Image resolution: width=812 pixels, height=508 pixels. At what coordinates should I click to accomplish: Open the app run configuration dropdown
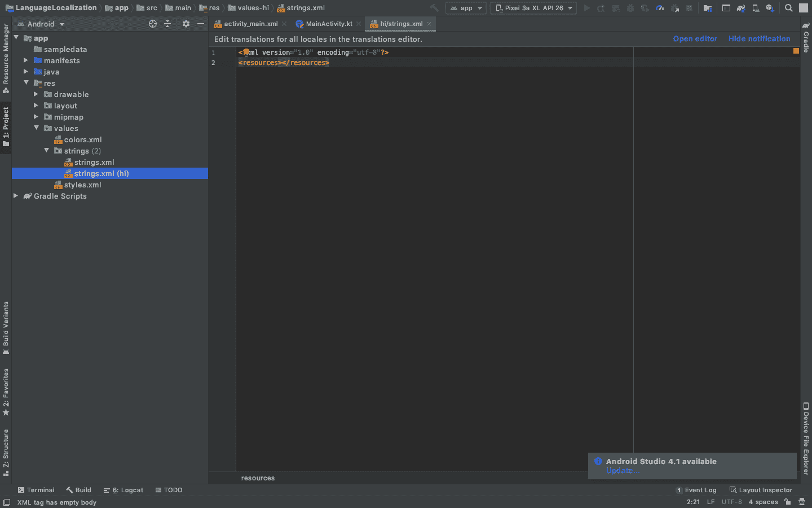[465, 8]
